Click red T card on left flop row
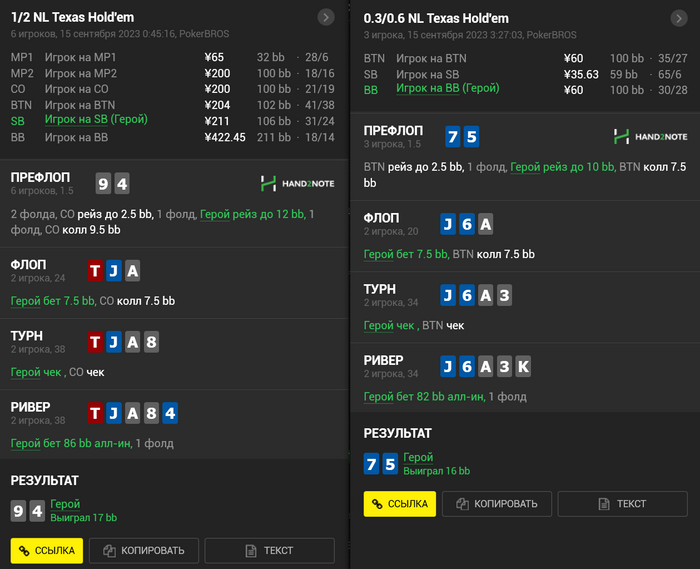Viewport: 700px width, 569px height. (95, 271)
